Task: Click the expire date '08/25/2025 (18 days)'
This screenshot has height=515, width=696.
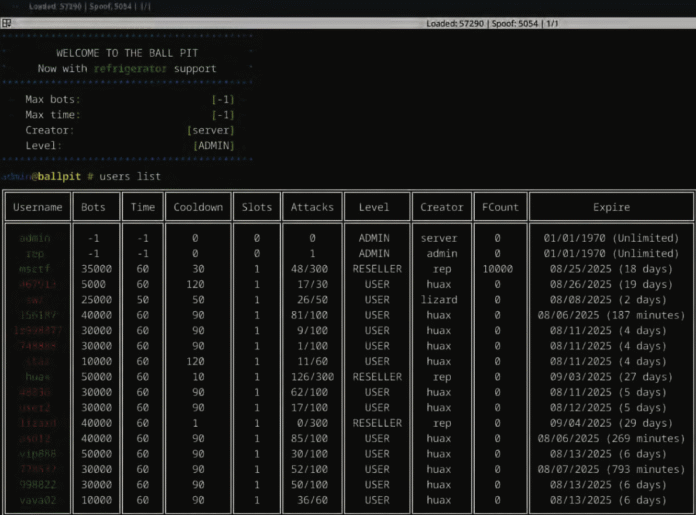Action: click(611, 269)
